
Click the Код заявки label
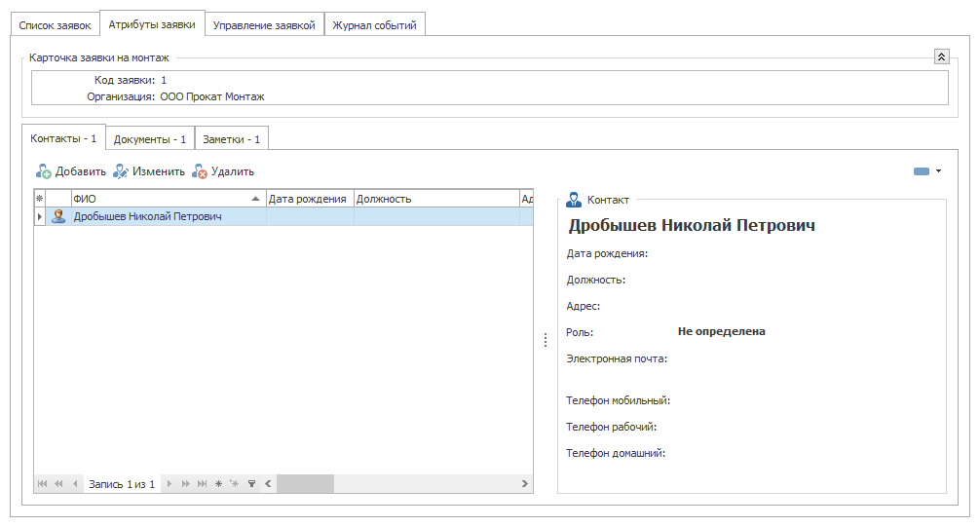pyautogui.click(x=125, y=80)
